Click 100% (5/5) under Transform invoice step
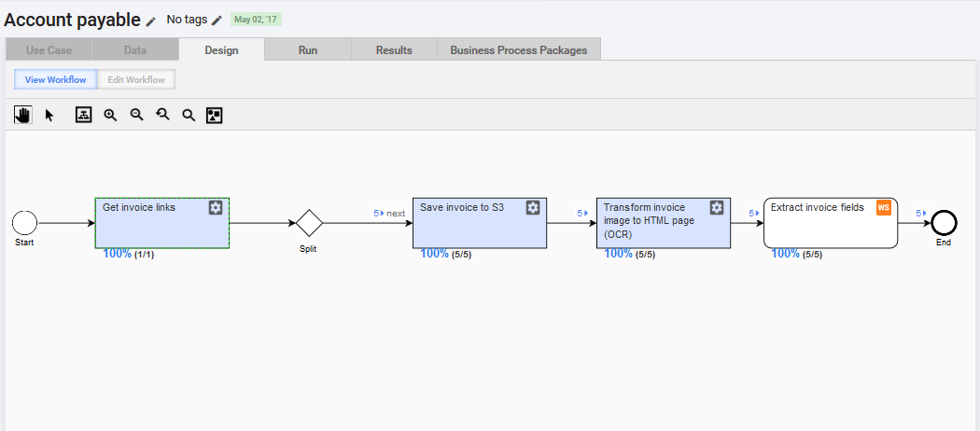Screen dimensions: 980x431 tap(629, 255)
